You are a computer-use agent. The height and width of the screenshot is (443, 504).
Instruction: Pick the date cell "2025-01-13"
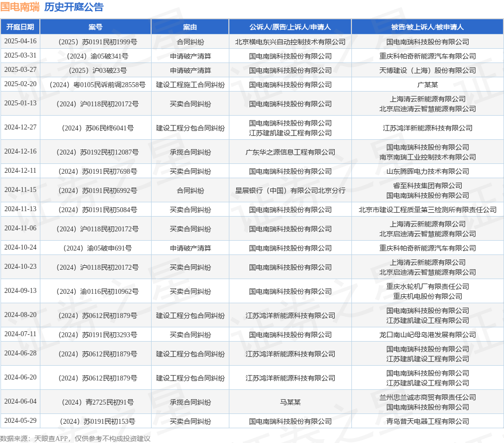20,103
